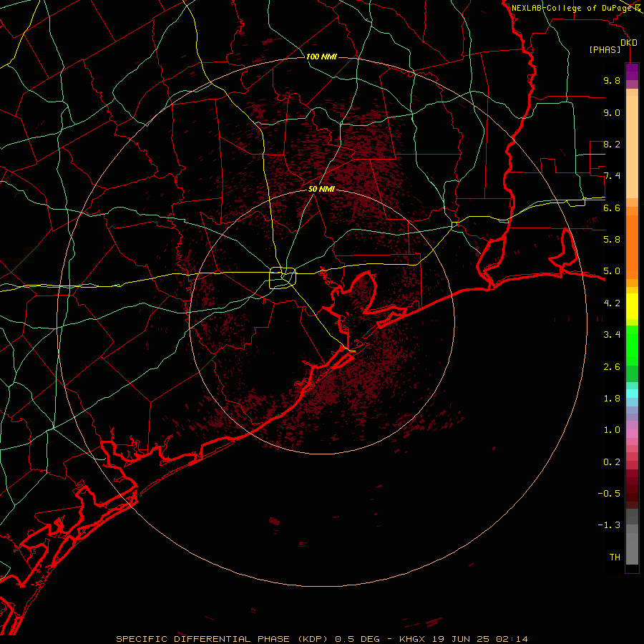Pick the purple swatch at top of color bar

[632, 72]
